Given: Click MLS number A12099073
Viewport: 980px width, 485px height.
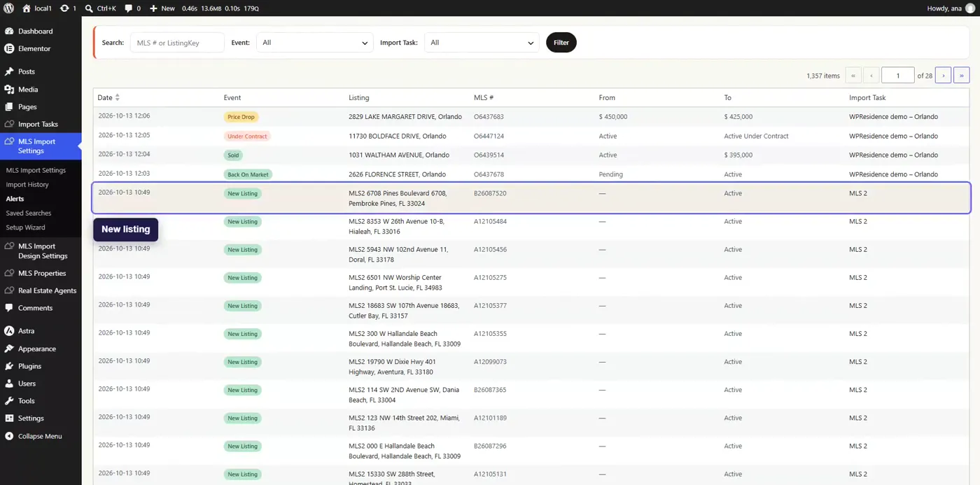Looking at the screenshot, I should pos(490,362).
